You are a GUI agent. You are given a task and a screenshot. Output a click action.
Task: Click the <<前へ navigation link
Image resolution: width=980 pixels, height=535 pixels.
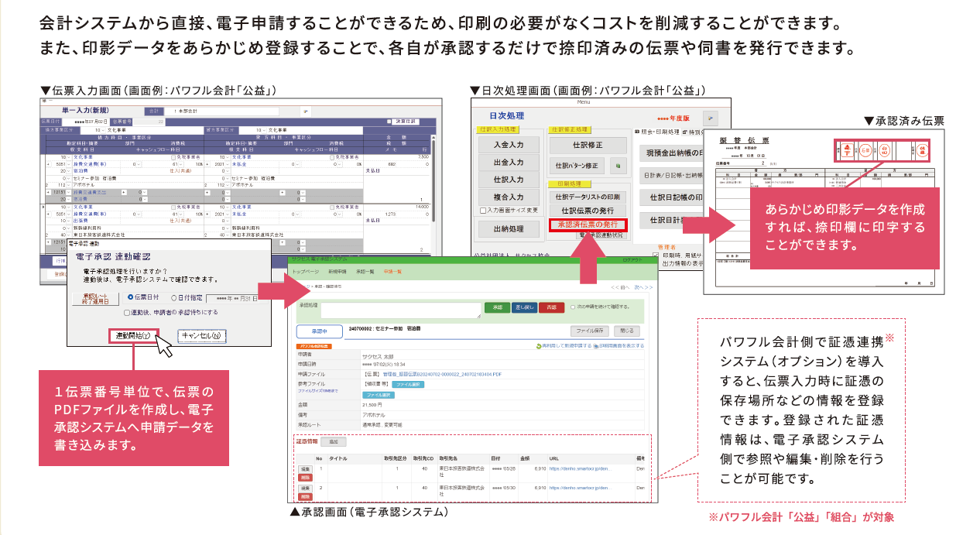pyautogui.click(x=621, y=287)
